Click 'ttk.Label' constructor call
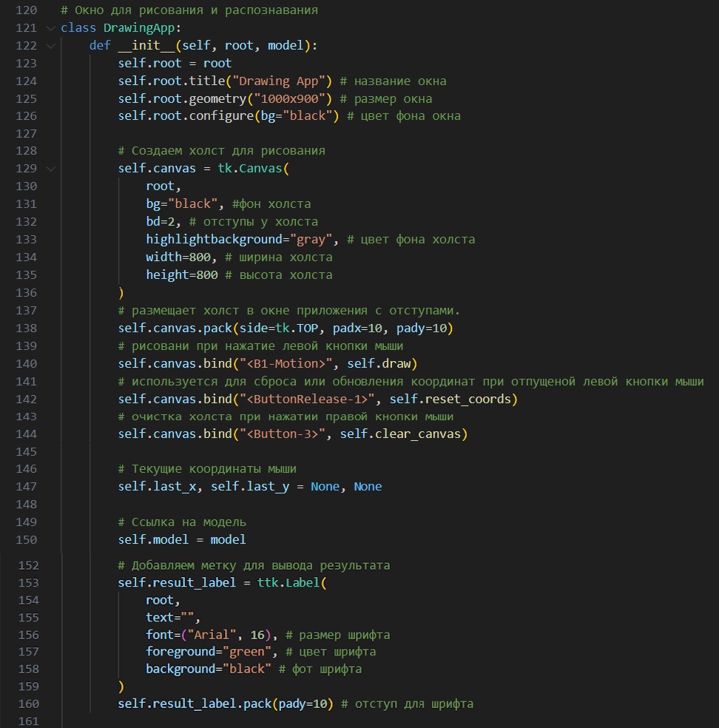This screenshot has height=728, width=719. [x=288, y=583]
